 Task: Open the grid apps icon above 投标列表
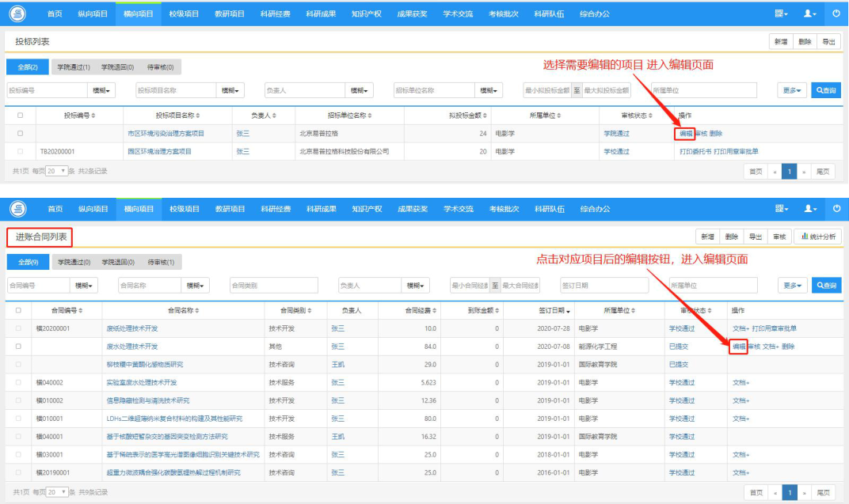coord(782,13)
